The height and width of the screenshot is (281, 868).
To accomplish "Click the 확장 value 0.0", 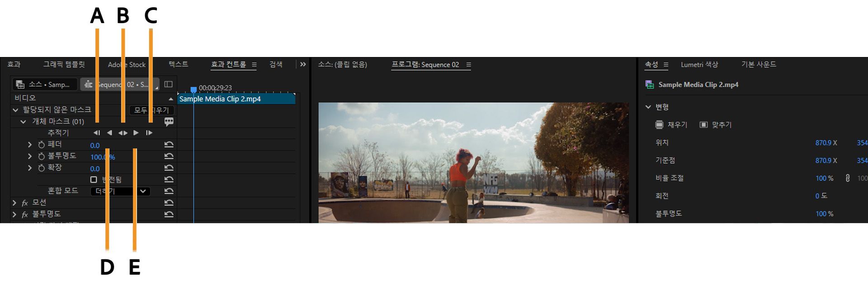I will tap(95, 169).
